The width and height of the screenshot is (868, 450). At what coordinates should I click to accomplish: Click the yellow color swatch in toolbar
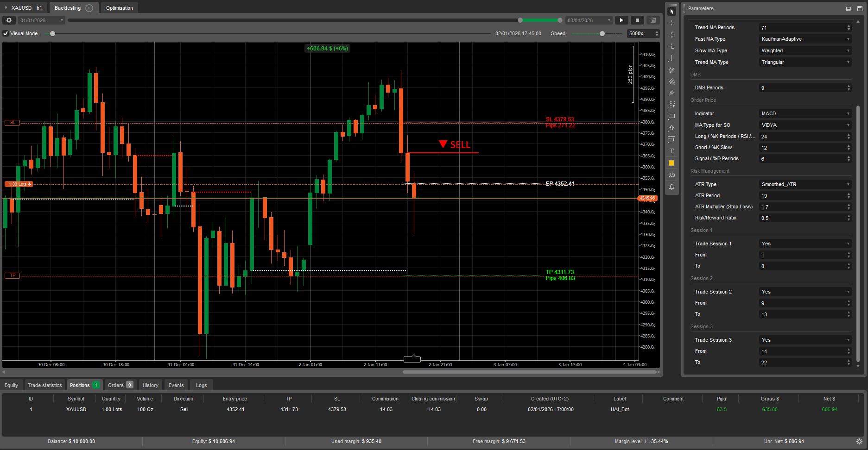coord(672,163)
